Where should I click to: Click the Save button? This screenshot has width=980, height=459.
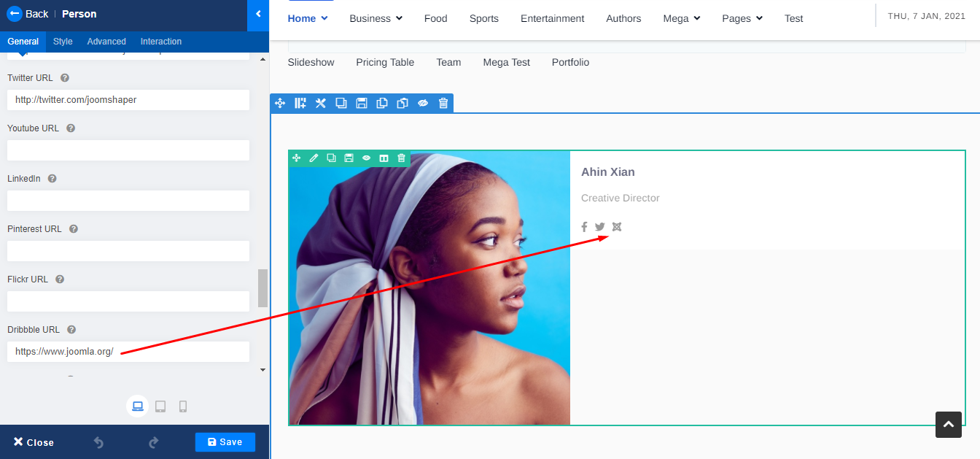pos(225,442)
